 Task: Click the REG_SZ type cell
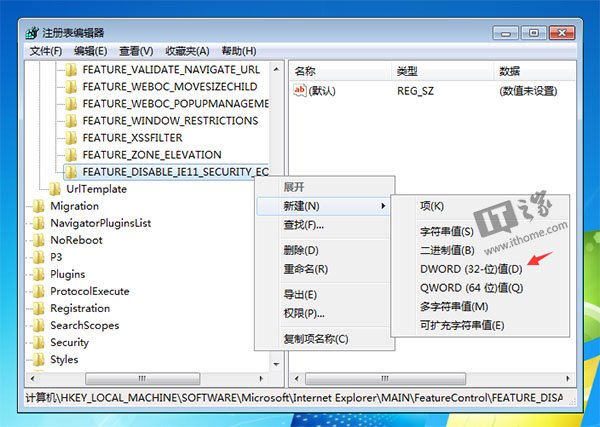pyautogui.click(x=416, y=91)
